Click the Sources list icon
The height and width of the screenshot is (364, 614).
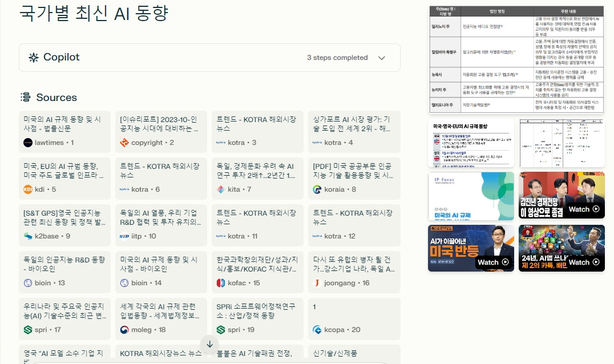tap(26, 97)
